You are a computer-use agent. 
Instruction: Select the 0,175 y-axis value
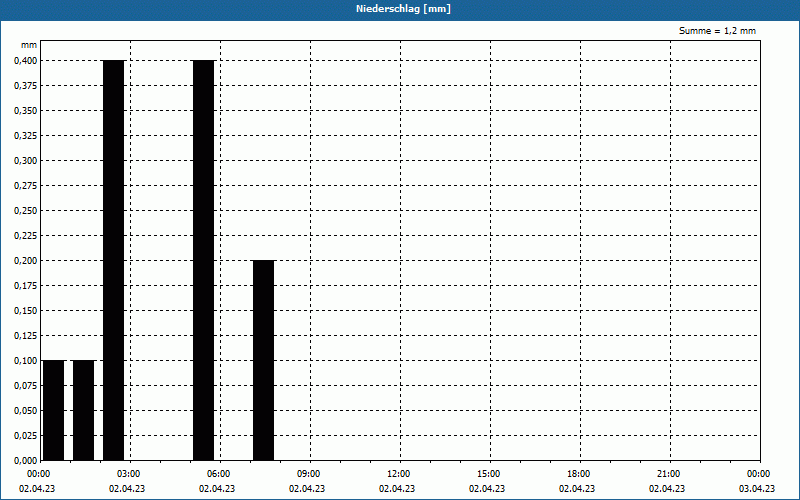tap(26, 286)
